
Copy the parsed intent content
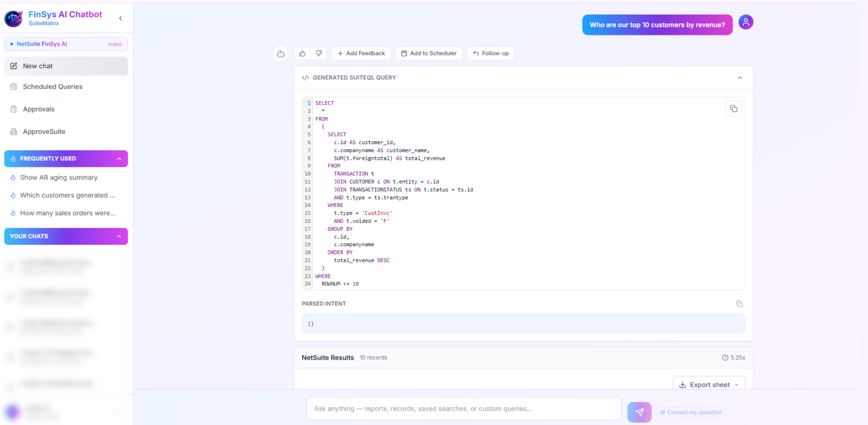[x=739, y=304]
